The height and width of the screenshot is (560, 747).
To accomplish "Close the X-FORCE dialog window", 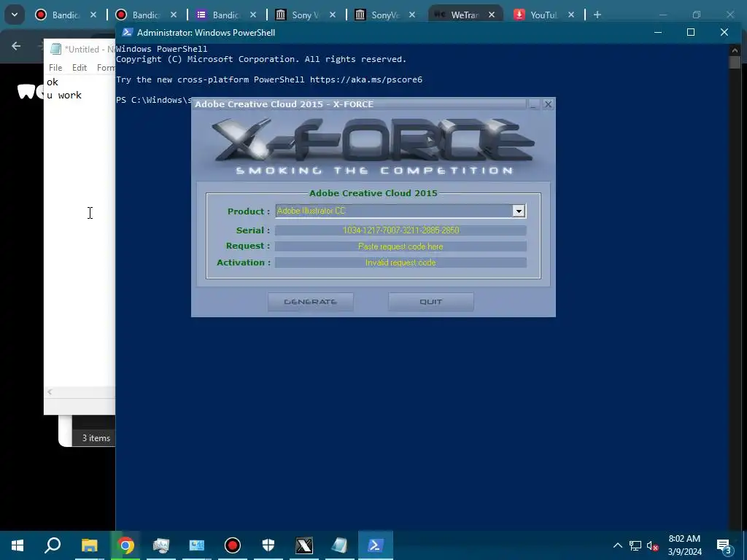I will point(548,104).
